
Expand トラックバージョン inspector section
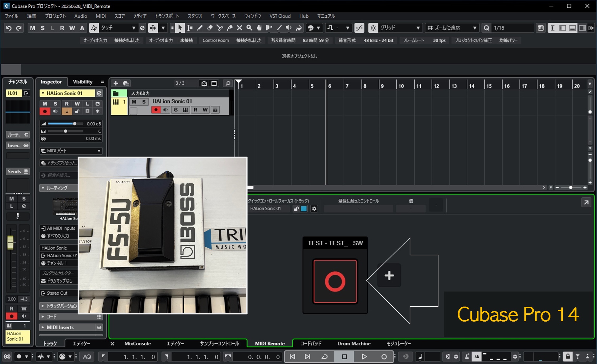click(x=43, y=306)
